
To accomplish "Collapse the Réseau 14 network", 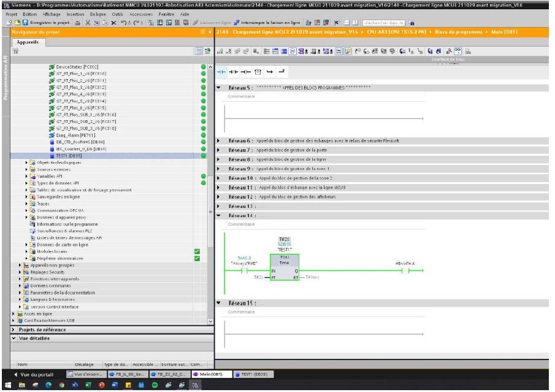I will point(219,215).
